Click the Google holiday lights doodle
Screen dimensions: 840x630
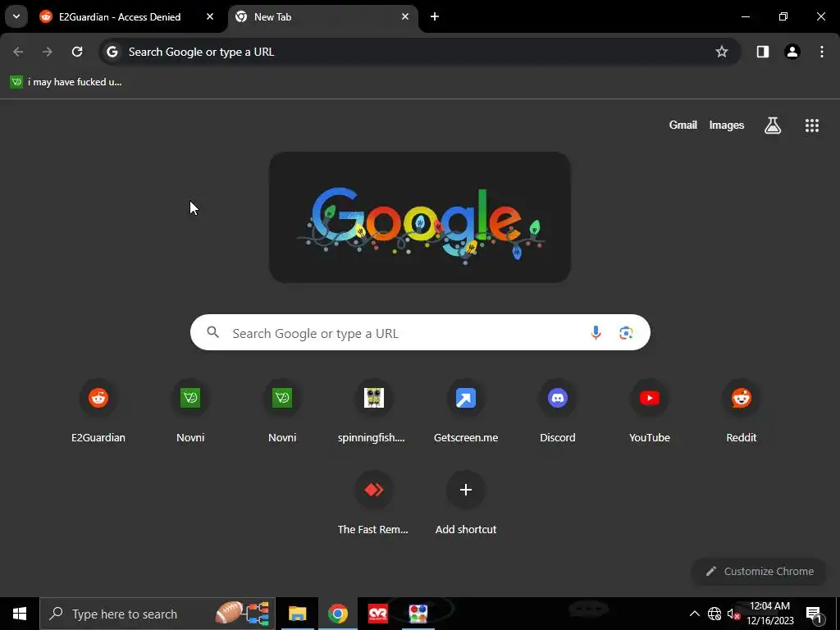pyautogui.click(x=420, y=217)
